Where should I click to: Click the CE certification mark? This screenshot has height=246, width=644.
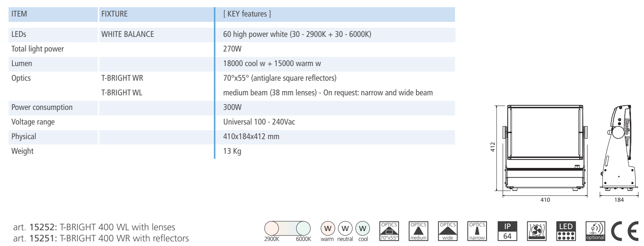625,231
